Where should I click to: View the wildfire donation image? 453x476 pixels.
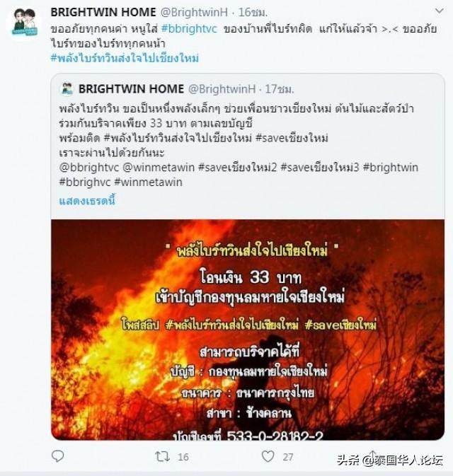point(248,330)
